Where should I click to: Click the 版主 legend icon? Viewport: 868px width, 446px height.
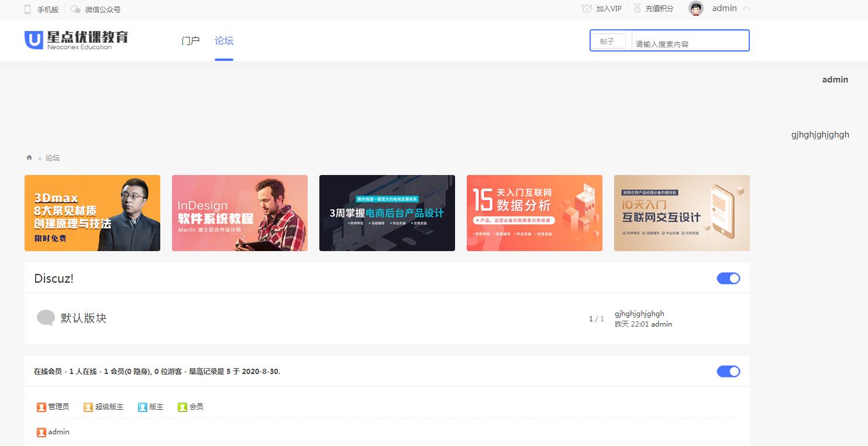tap(143, 407)
